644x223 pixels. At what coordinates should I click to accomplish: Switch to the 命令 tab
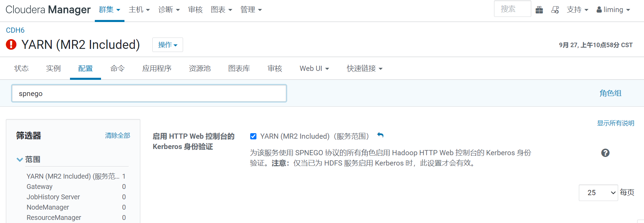tap(118, 68)
